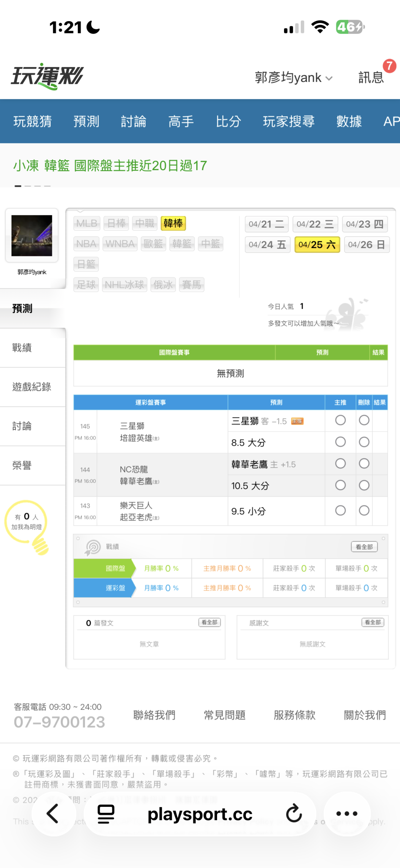Viewport: 400px width, 868px height.
Task: Open the 常見問題 footer link
Action: [x=225, y=715]
